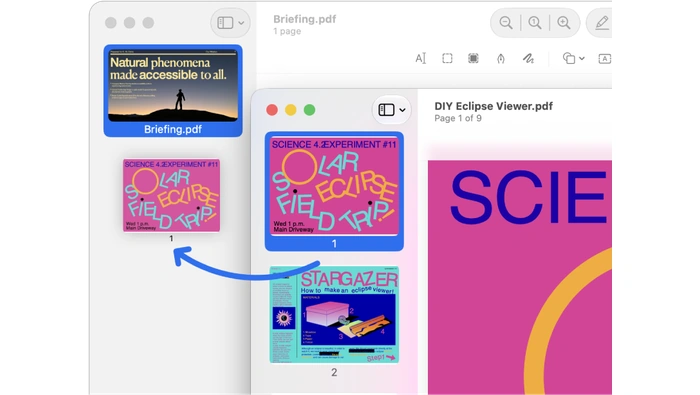Open sidebar view menu in Briefing.pdf window
The height and width of the screenshot is (395, 700).
(x=230, y=23)
